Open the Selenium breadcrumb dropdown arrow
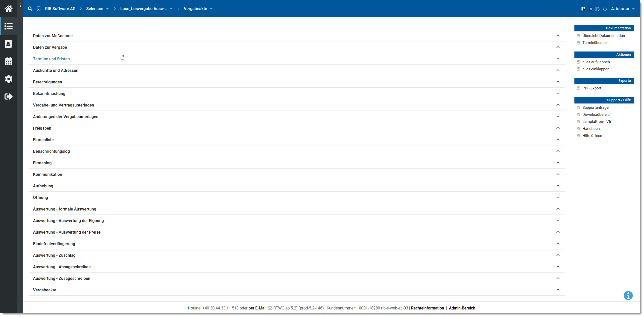 108,9
